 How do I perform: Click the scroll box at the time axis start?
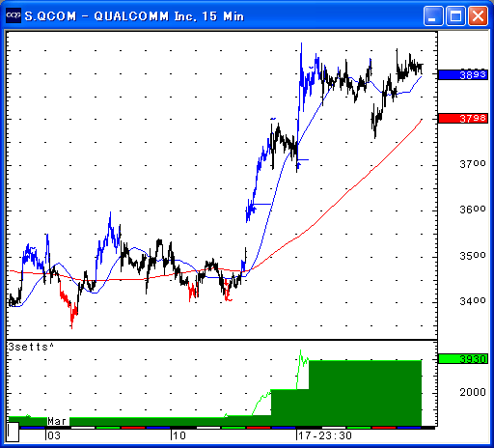tap(13, 432)
